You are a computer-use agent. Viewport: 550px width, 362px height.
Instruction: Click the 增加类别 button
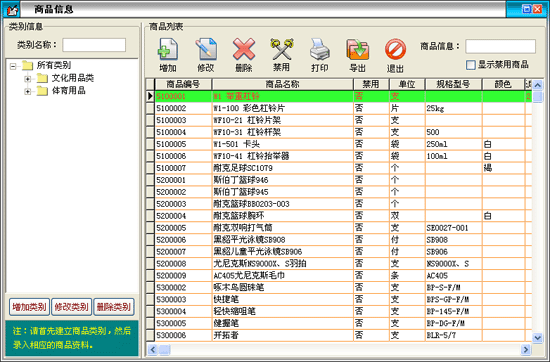[29, 307]
